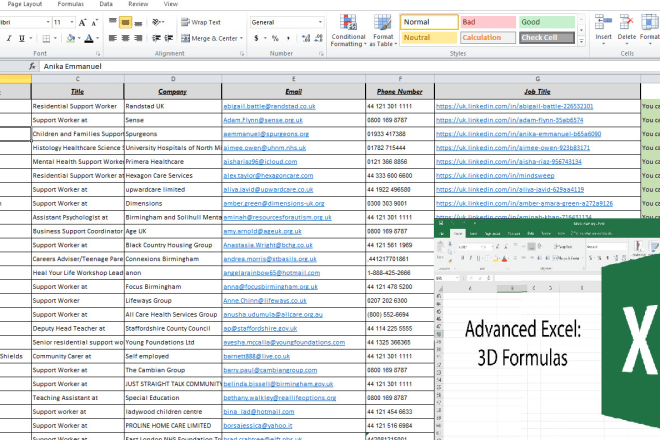This screenshot has height=440, width=660.
Task: Open the Page Layout tab
Action: pyautogui.click(x=25, y=4)
